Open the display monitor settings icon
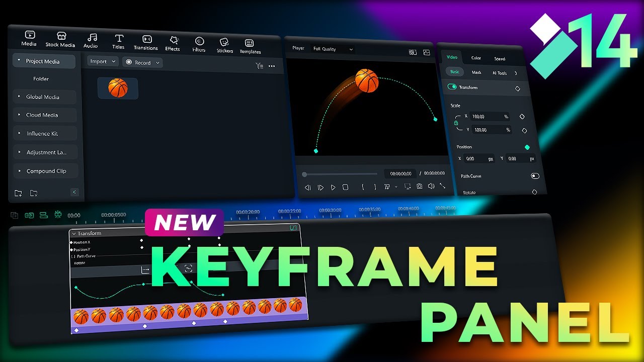This screenshot has height=362, width=644. 408,186
